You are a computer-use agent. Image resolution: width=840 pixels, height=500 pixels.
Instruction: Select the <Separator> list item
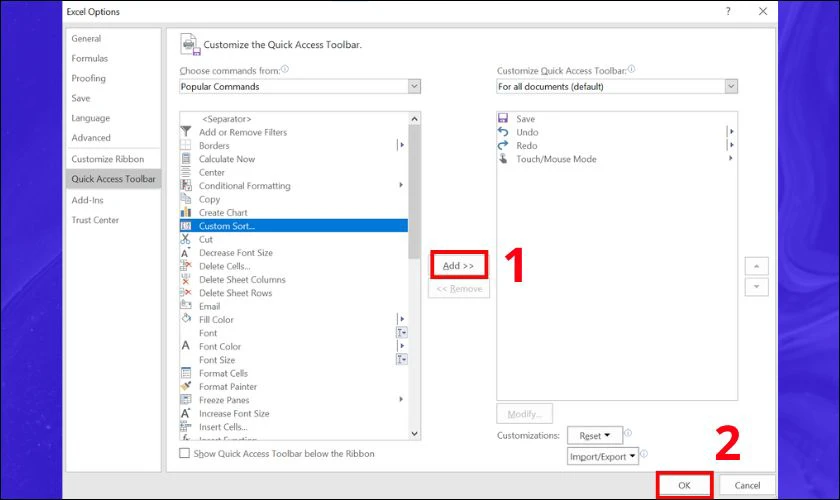coord(294,118)
